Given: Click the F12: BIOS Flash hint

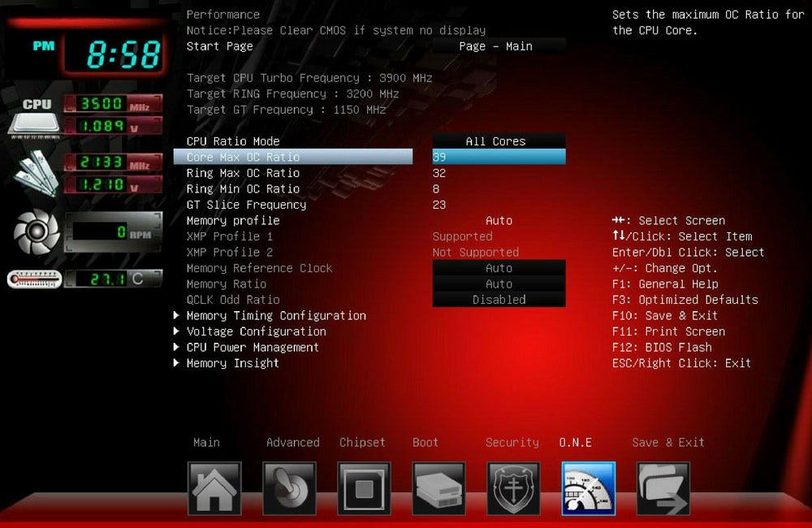Looking at the screenshot, I should (661, 347).
